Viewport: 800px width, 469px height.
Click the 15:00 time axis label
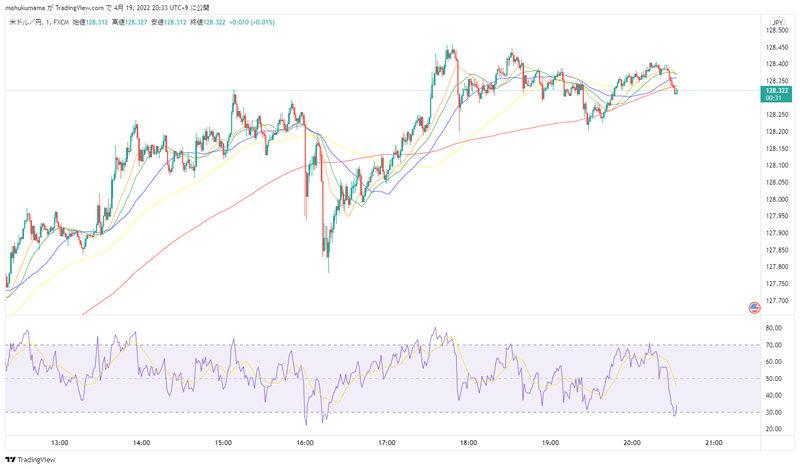point(223,443)
